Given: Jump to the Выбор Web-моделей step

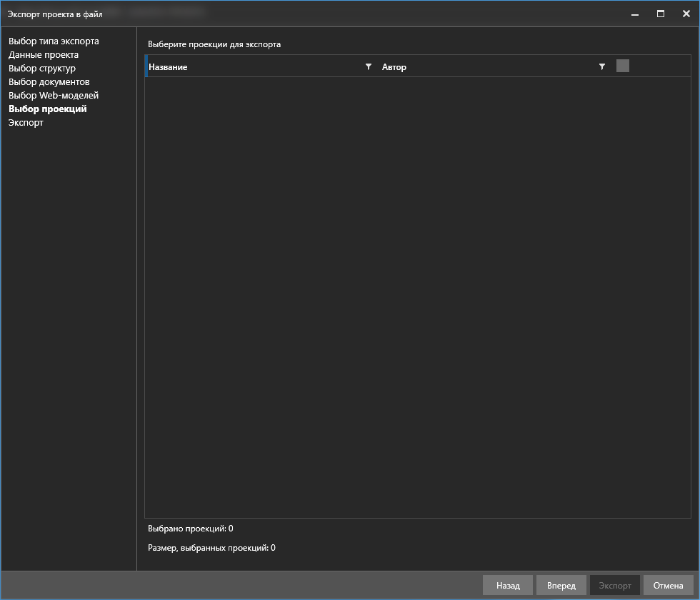Looking at the screenshot, I should click(54, 96).
